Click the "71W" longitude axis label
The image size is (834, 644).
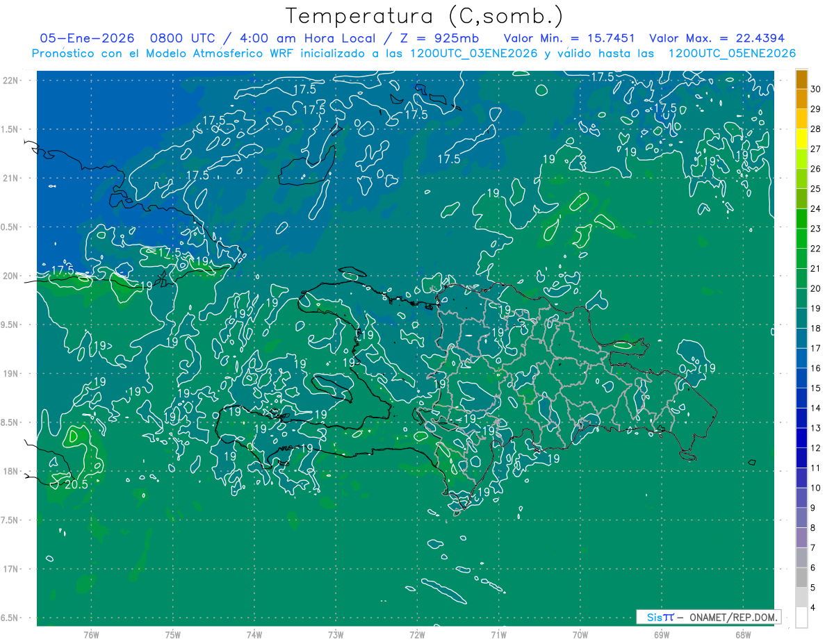[498, 635]
